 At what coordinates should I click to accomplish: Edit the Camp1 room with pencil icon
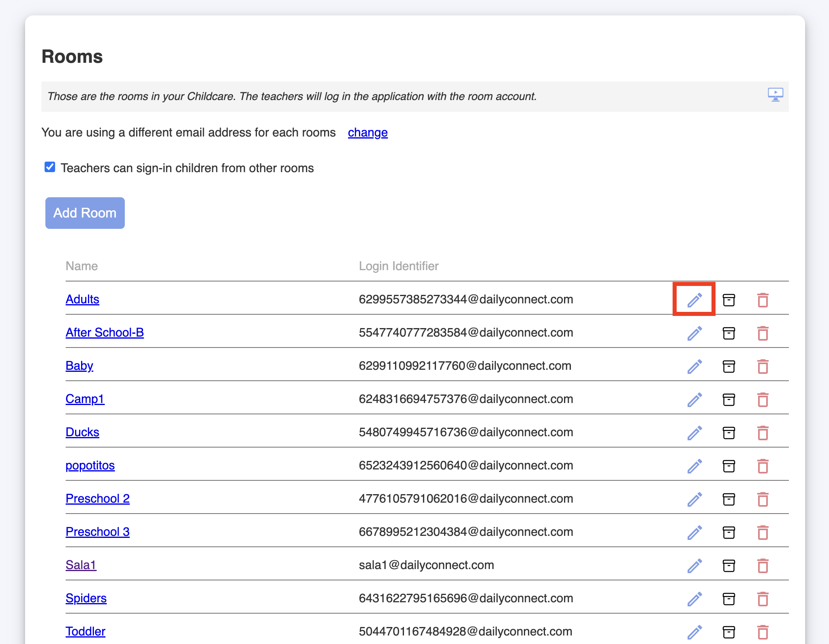694,400
